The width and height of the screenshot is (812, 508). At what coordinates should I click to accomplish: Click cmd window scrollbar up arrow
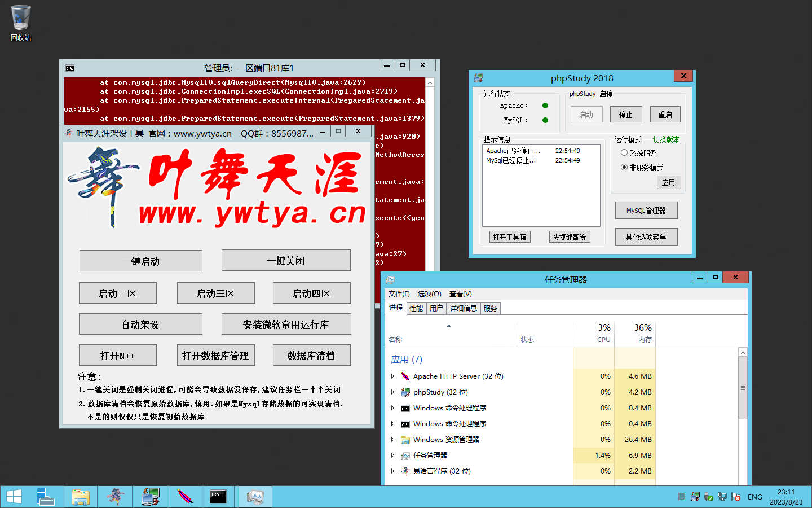click(430, 82)
